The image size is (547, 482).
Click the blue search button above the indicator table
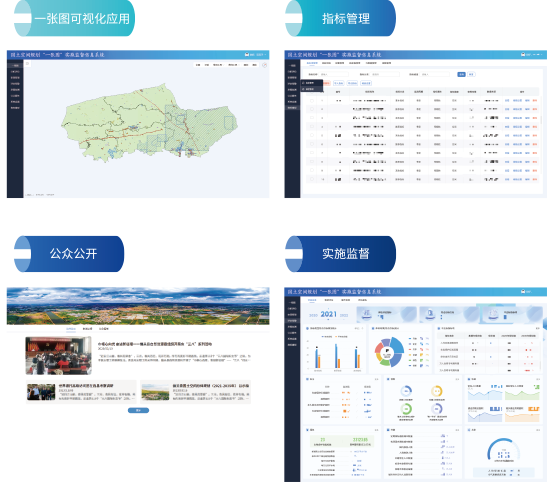pyautogui.click(x=461, y=74)
